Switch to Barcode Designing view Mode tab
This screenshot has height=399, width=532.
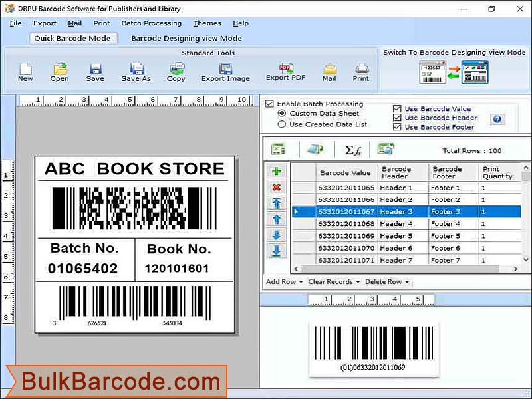coord(185,38)
